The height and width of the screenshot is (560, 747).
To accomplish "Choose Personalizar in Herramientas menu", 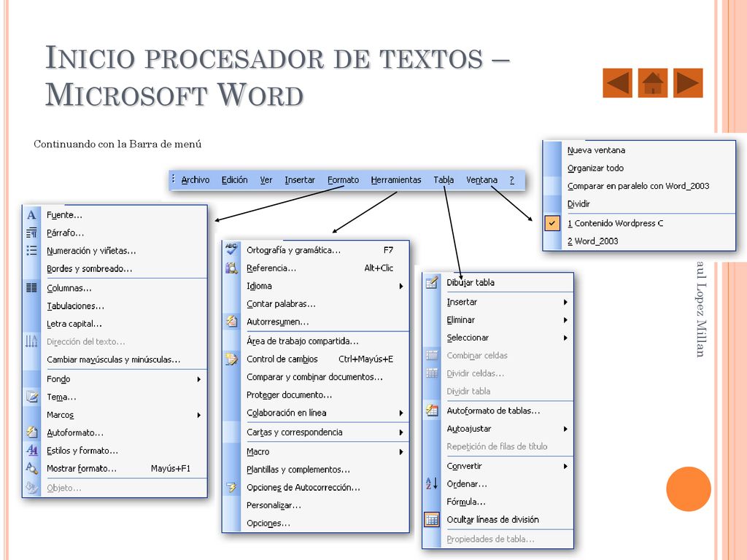I will [274, 505].
